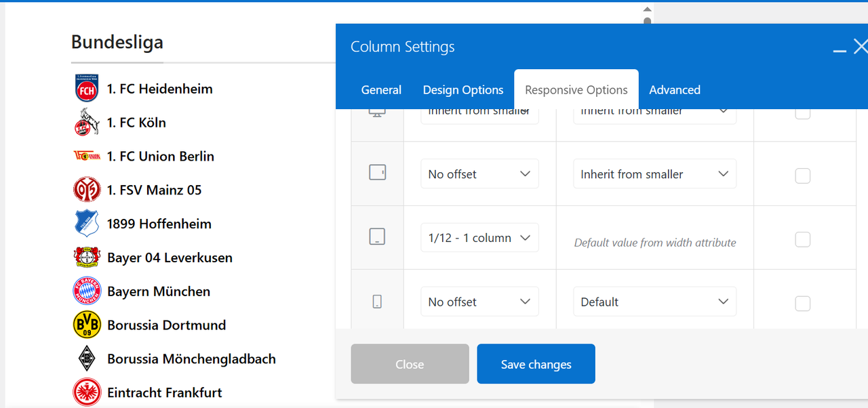Switch to the Advanced tab

[675, 89]
